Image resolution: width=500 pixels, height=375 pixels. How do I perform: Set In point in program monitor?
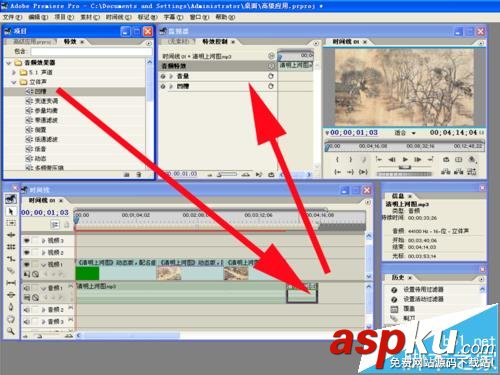pyautogui.click(x=338, y=160)
